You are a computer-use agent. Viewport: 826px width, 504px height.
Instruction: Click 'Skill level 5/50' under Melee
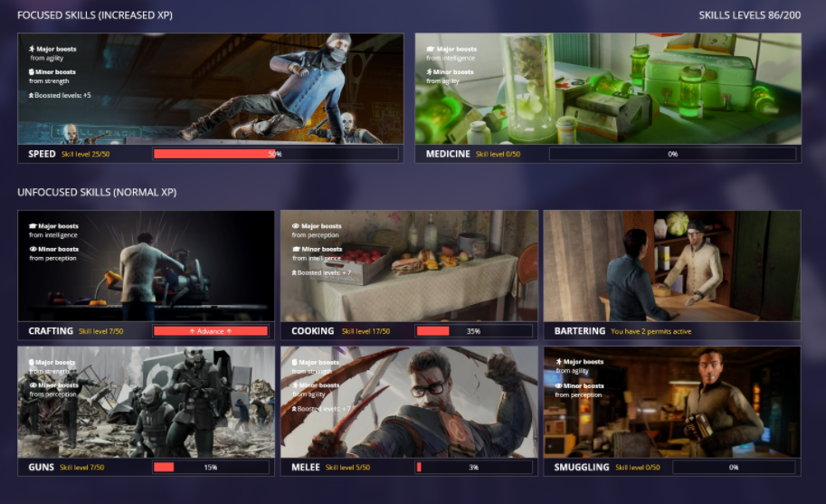coord(347,467)
